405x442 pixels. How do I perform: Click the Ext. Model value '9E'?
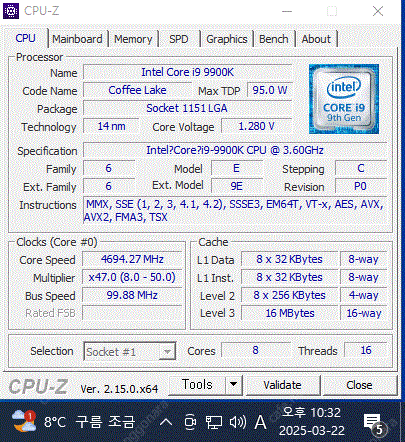[237, 186]
